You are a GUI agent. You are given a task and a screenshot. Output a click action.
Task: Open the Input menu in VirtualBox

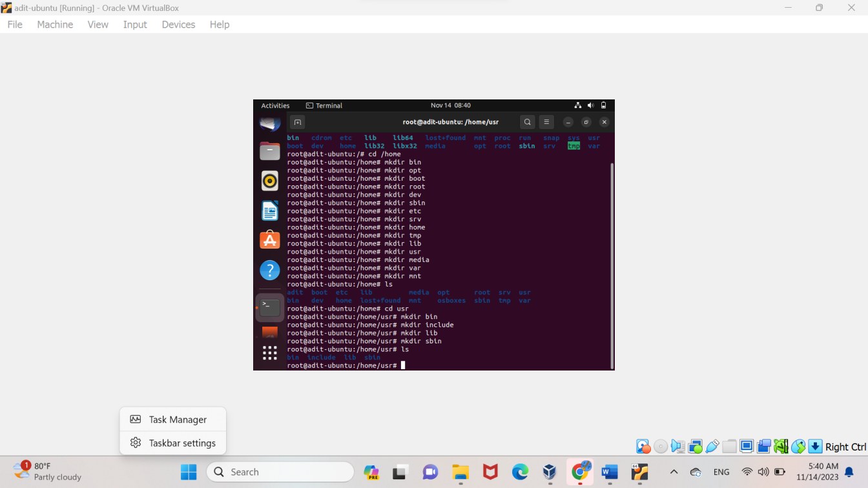coord(135,25)
